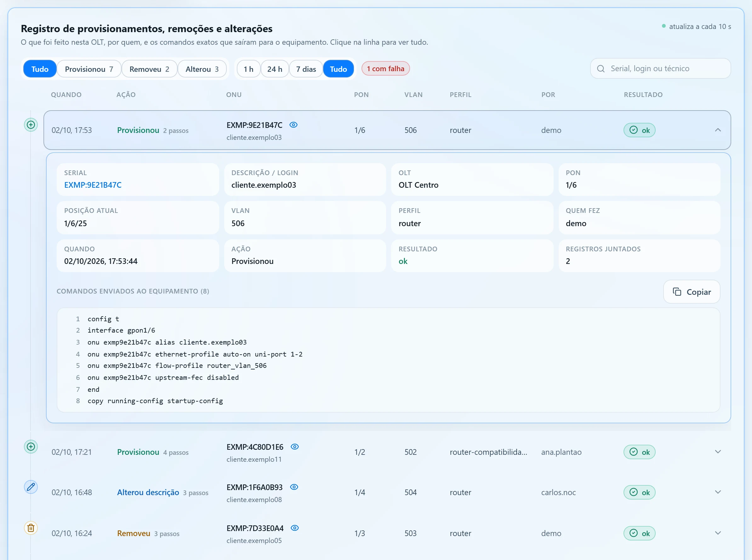Click the ok check badge for EXMP:1F6A0B93

(x=639, y=492)
